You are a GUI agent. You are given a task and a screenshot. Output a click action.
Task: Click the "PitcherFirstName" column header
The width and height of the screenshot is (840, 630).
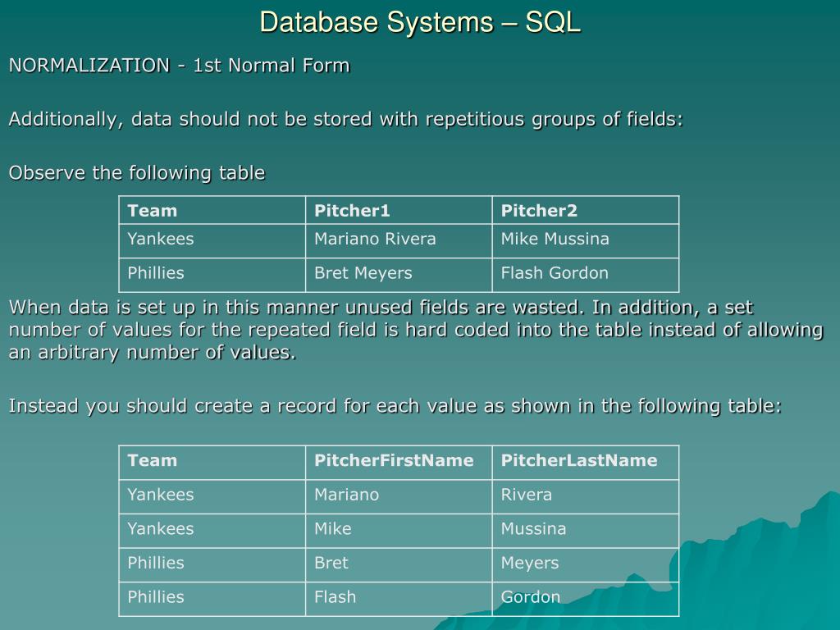point(399,463)
